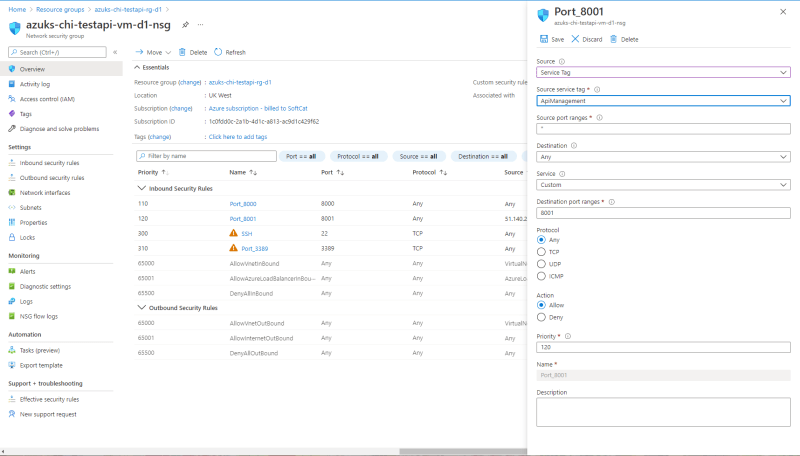Open Inbound security rules menu item
Image resolution: width=800 pixels, height=456 pixels.
coord(49,163)
